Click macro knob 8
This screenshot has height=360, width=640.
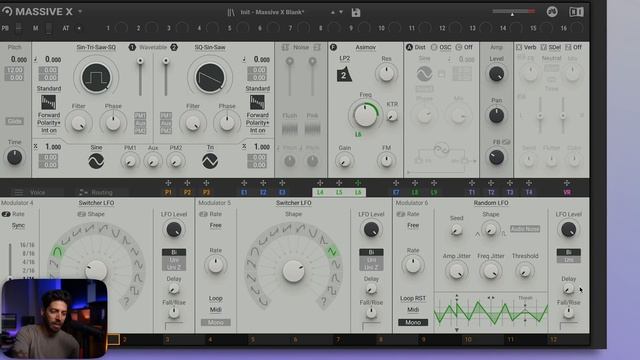[334, 28]
